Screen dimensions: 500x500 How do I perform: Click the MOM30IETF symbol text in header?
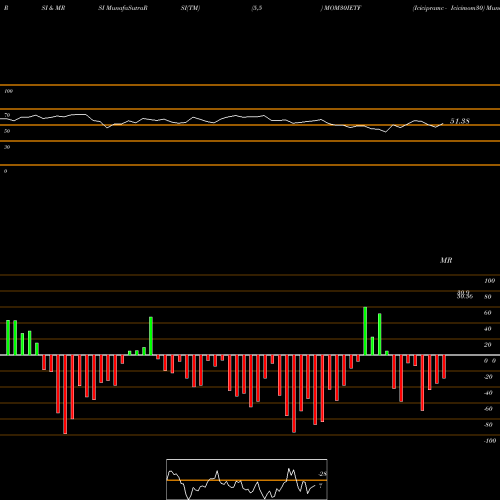pyautogui.click(x=342, y=8)
